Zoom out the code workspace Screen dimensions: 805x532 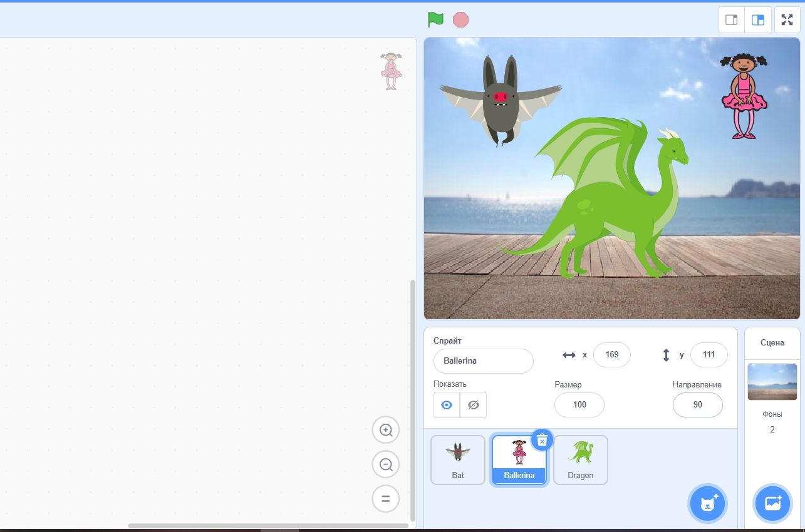click(x=386, y=464)
